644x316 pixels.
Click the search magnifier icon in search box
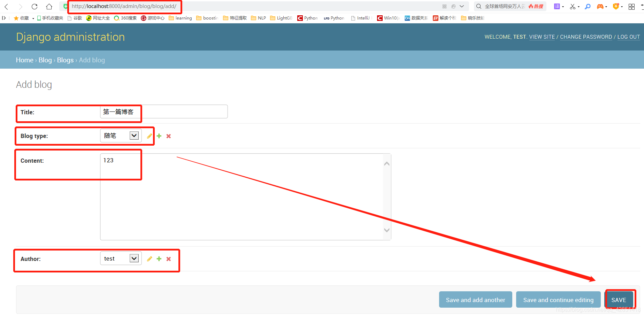coord(479,6)
